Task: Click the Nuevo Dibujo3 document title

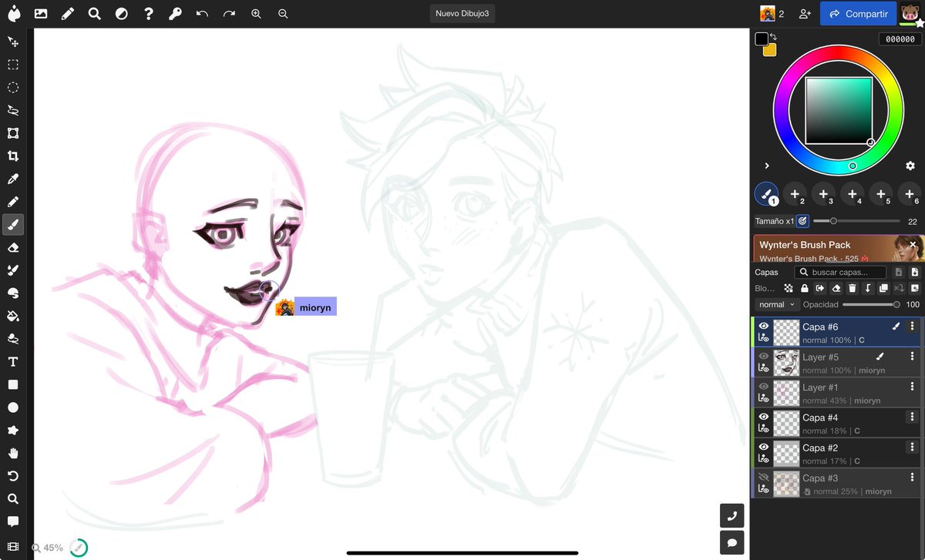Action: (462, 14)
